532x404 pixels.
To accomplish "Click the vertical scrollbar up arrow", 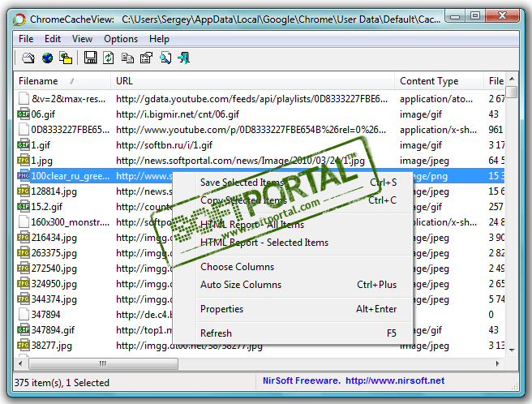I will (512, 79).
